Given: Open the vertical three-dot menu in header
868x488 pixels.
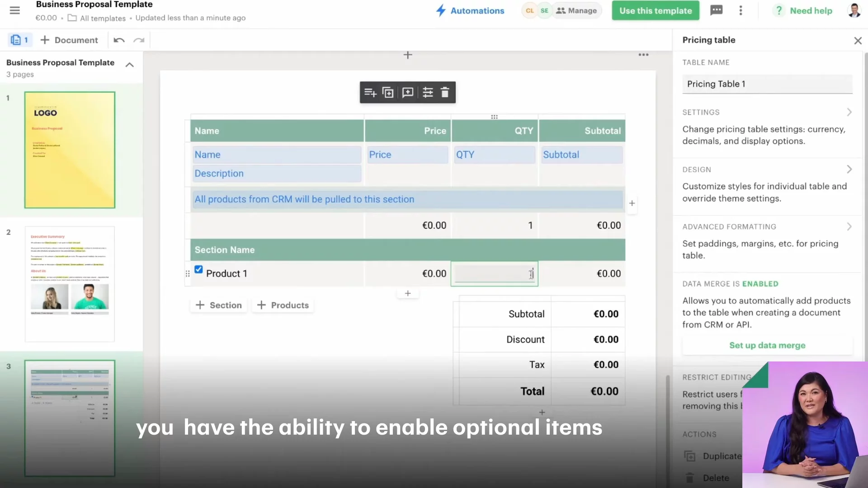Looking at the screenshot, I should [741, 10].
